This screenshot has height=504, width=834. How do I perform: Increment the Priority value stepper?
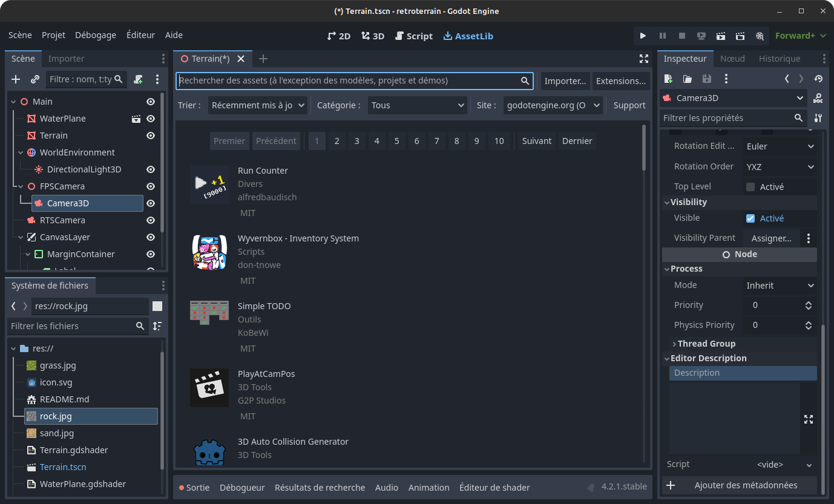pos(809,303)
